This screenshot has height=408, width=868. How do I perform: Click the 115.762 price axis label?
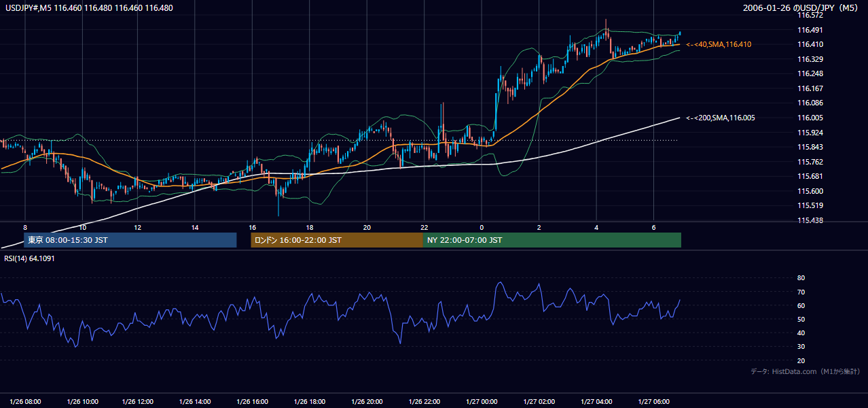pos(809,162)
